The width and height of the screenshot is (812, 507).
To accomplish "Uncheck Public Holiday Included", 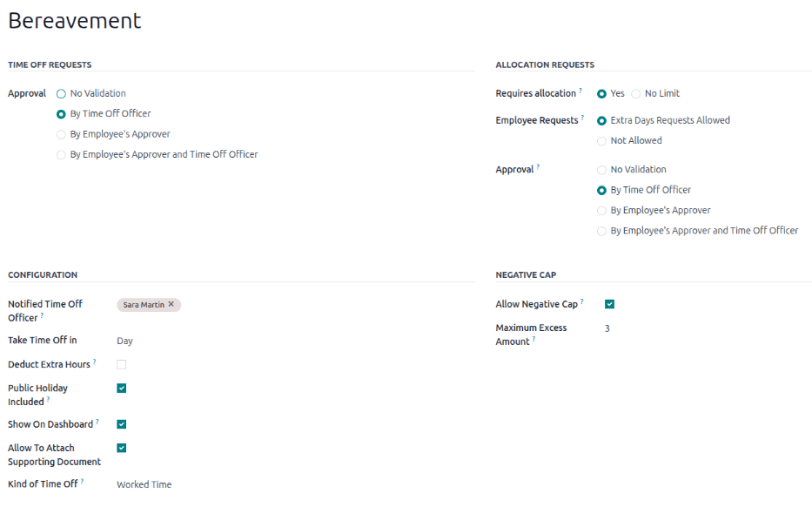I will (x=121, y=388).
